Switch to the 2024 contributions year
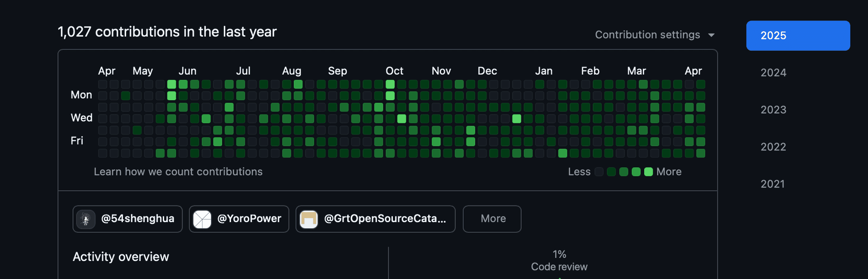868x279 pixels. [773, 73]
